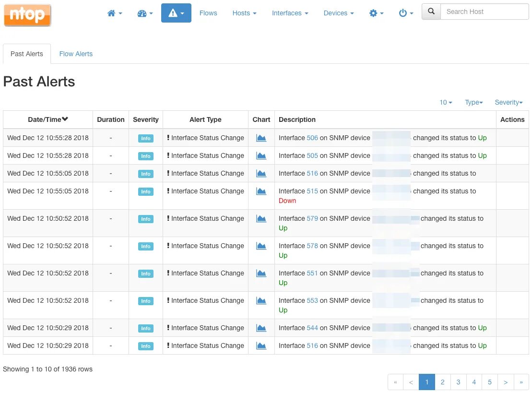Open interface 505 link
Image resolution: width=532 pixels, height=393 pixels.
[x=312, y=155]
